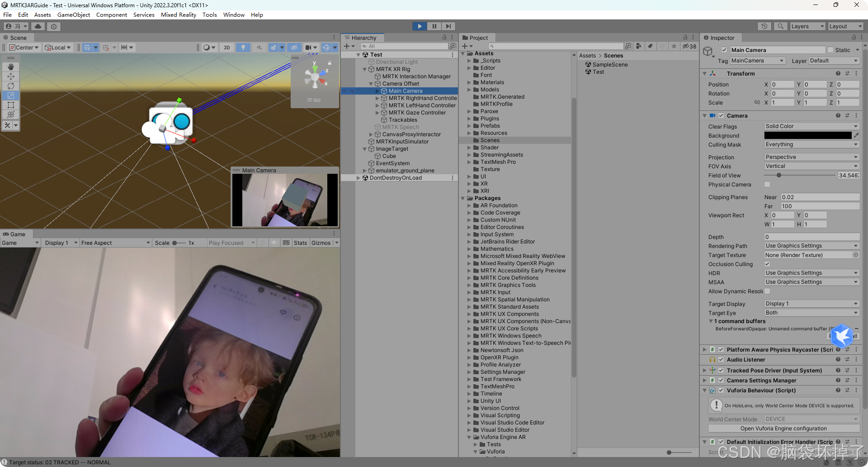Image resolution: width=868 pixels, height=467 pixels.
Task: Open Layers dropdown
Action: [x=807, y=26]
